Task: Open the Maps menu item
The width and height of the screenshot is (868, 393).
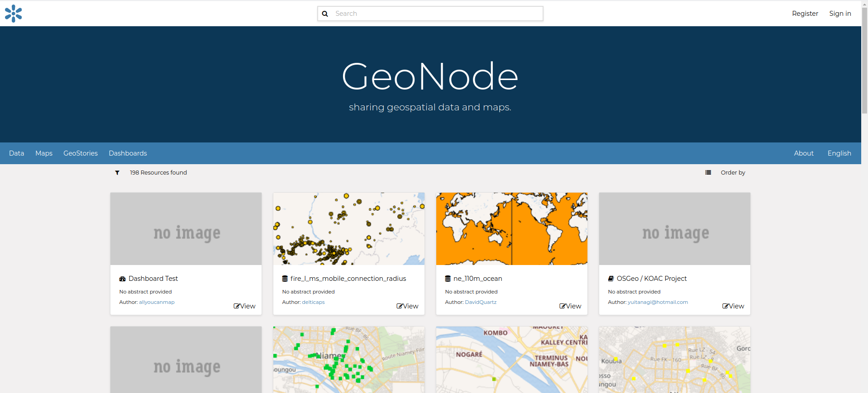Action: (44, 153)
